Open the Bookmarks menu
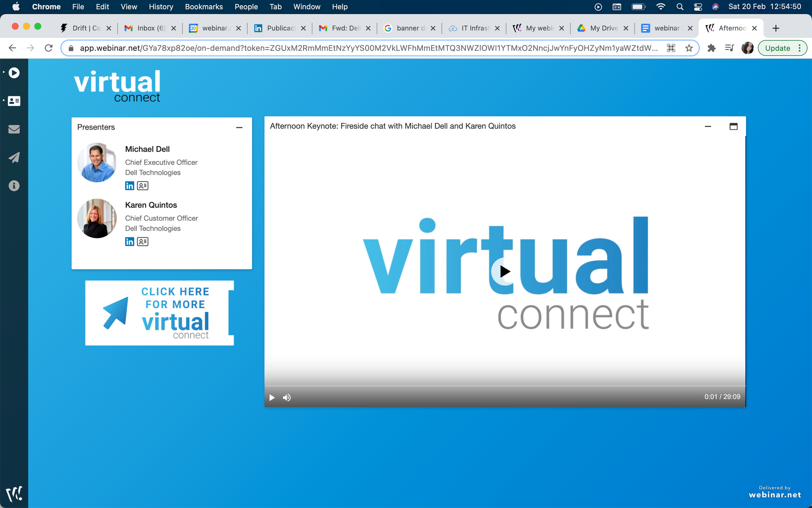This screenshot has width=812, height=508. click(x=204, y=7)
